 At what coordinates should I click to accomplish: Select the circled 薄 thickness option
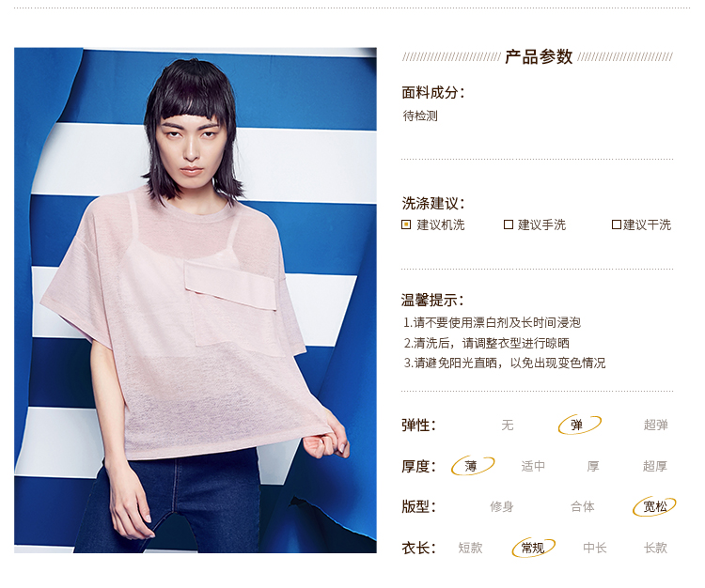[x=473, y=466]
